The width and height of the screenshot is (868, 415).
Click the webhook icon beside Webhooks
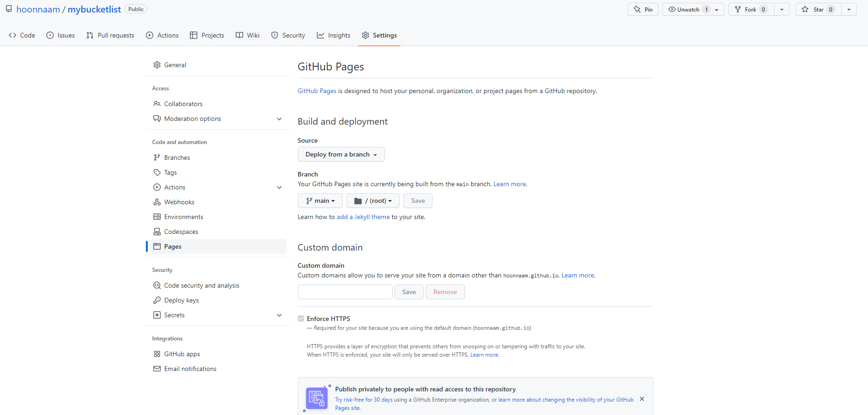pyautogui.click(x=157, y=202)
